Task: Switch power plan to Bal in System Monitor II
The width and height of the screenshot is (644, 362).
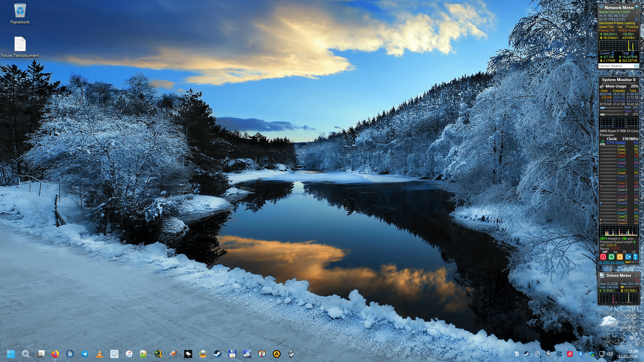Action: [615, 252]
